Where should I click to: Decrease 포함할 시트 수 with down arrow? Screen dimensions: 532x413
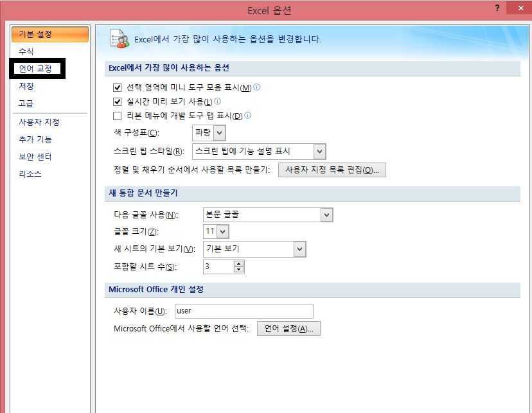tap(238, 270)
